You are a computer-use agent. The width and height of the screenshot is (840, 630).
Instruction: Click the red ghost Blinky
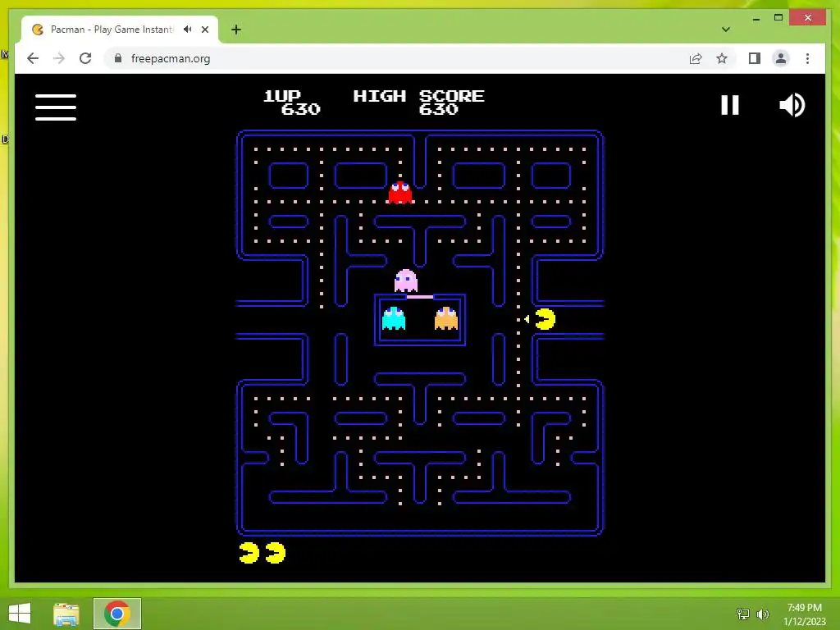tap(400, 193)
